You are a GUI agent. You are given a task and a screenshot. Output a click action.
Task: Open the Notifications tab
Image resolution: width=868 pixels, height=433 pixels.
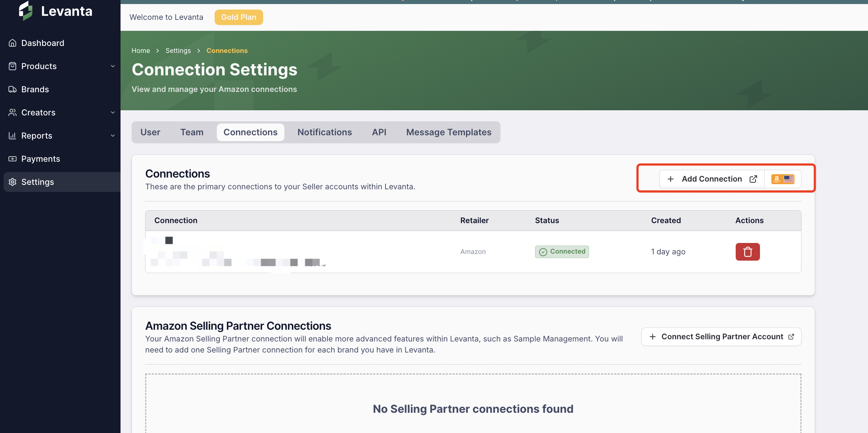pyautogui.click(x=324, y=132)
